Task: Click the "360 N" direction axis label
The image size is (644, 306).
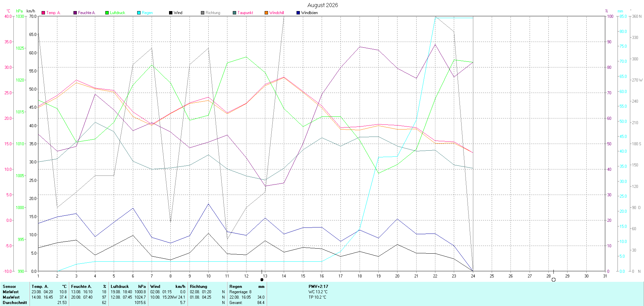Action: (637, 16)
